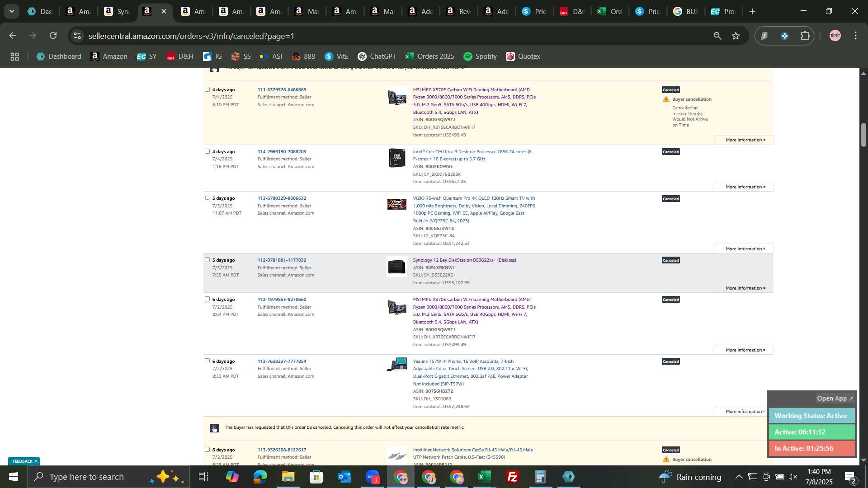868x488 pixels.
Task: Open the Quotex bookmark
Action: pyautogui.click(x=523, y=56)
